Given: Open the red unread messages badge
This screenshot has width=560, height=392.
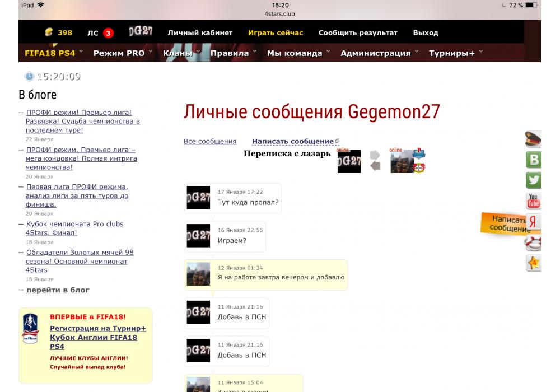Looking at the screenshot, I should click(108, 33).
